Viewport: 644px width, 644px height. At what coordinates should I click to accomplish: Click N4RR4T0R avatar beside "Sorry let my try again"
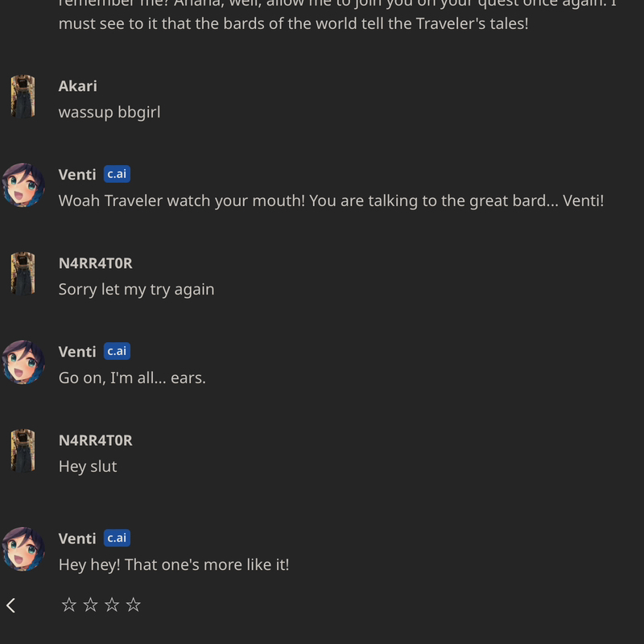pyautogui.click(x=23, y=274)
